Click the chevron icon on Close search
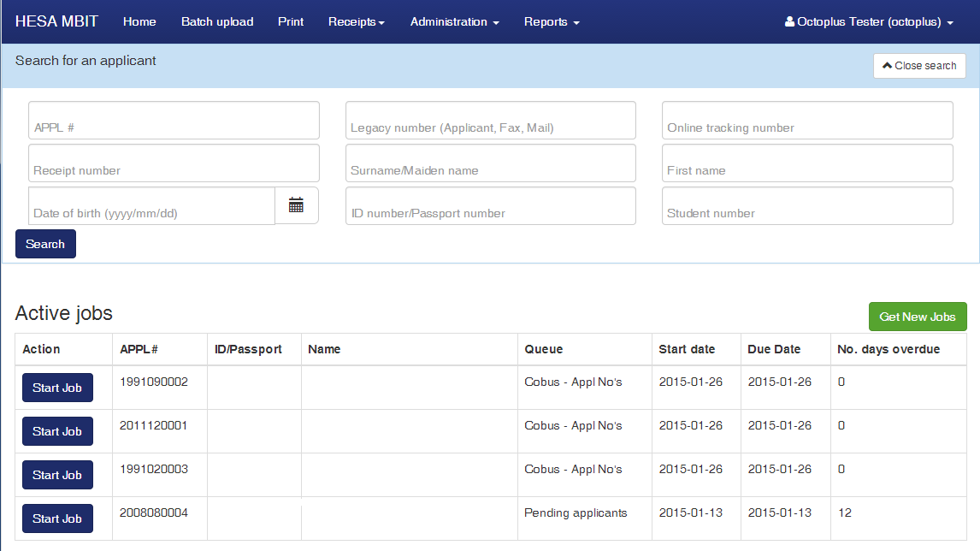This screenshot has width=980, height=551. (888, 65)
